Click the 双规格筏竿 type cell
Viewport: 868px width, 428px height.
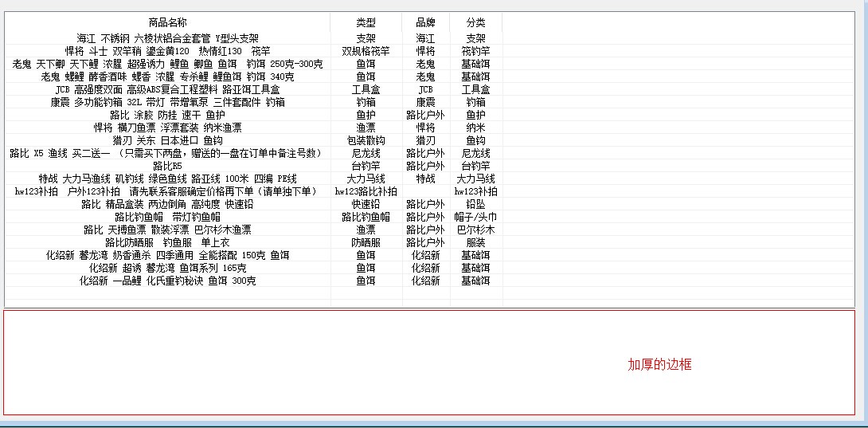tap(366, 51)
